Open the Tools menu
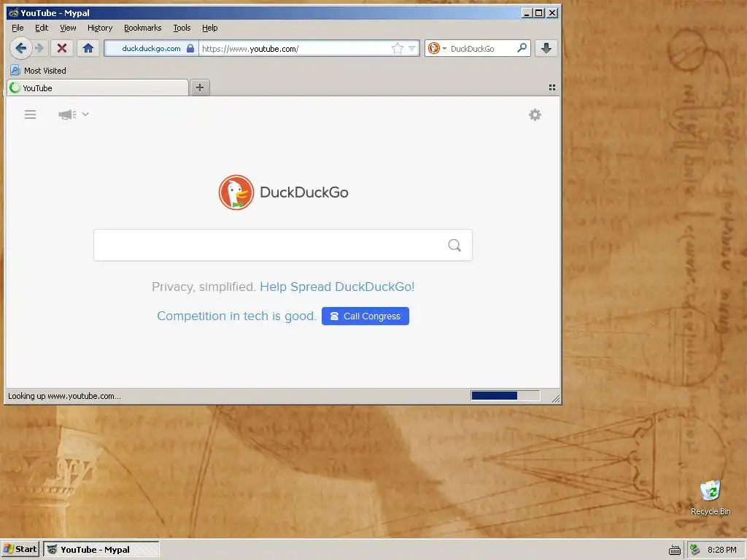 [x=182, y=28]
